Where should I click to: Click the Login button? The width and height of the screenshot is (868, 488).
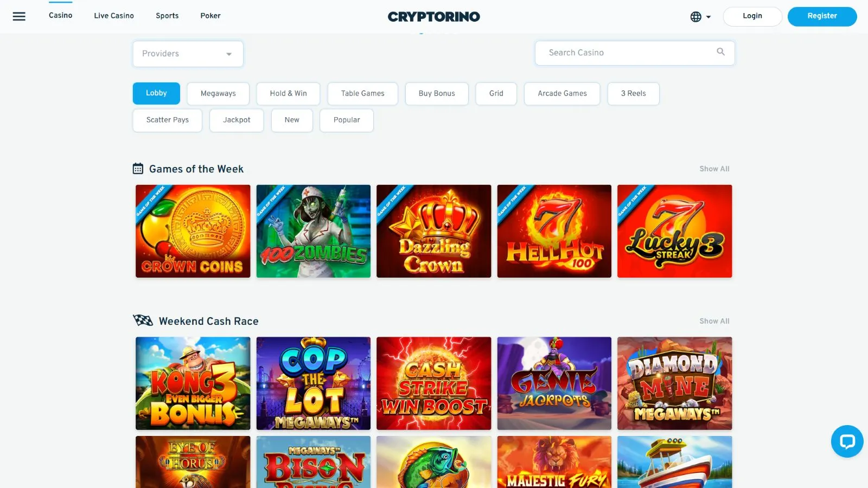point(752,16)
